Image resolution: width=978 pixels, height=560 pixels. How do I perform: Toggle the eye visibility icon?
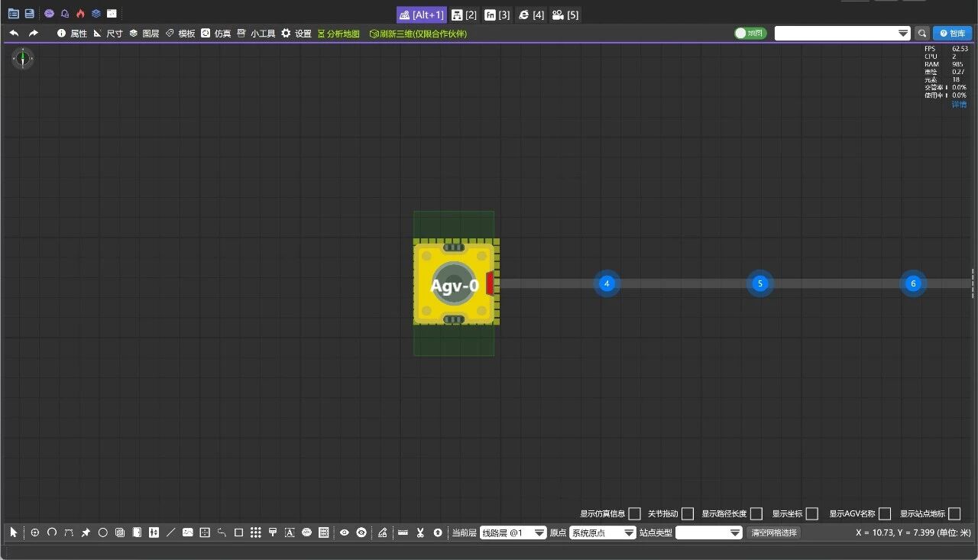pyautogui.click(x=345, y=532)
